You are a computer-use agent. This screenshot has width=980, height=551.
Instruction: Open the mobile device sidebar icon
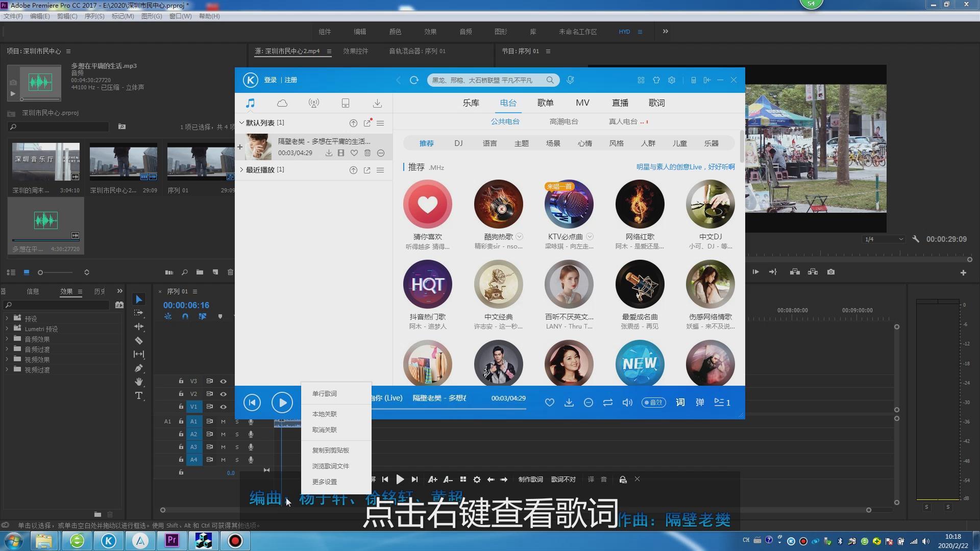[346, 103]
